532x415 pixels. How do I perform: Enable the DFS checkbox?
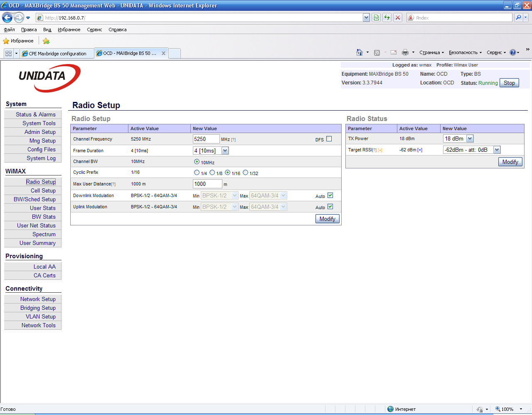tap(329, 139)
